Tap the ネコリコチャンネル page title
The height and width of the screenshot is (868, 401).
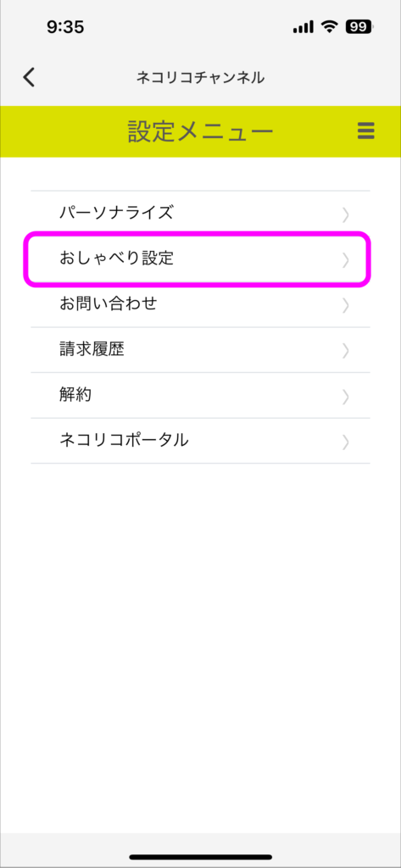click(x=200, y=78)
